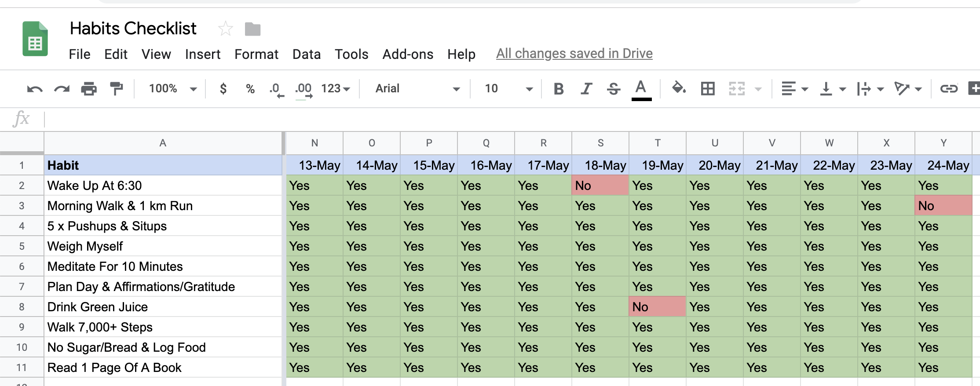Expand the Merge cells dropdown arrow
The width and height of the screenshot is (980, 386).
pyautogui.click(x=758, y=89)
